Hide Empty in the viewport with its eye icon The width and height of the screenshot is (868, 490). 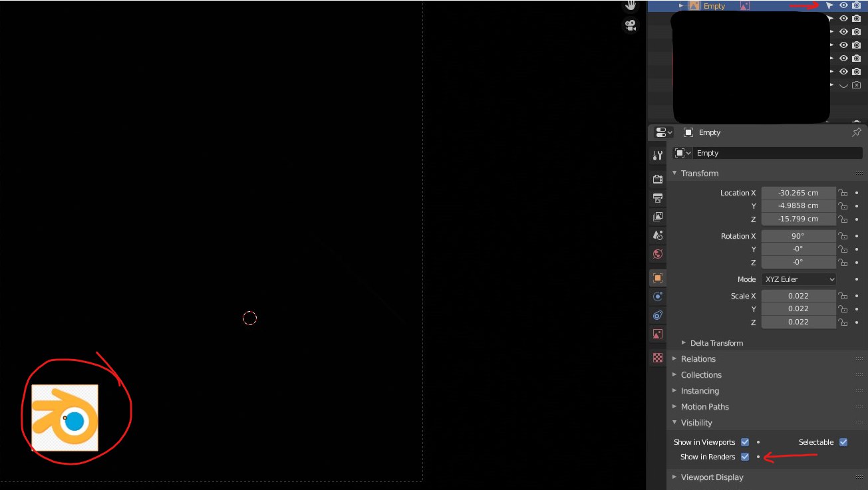tap(843, 5)
